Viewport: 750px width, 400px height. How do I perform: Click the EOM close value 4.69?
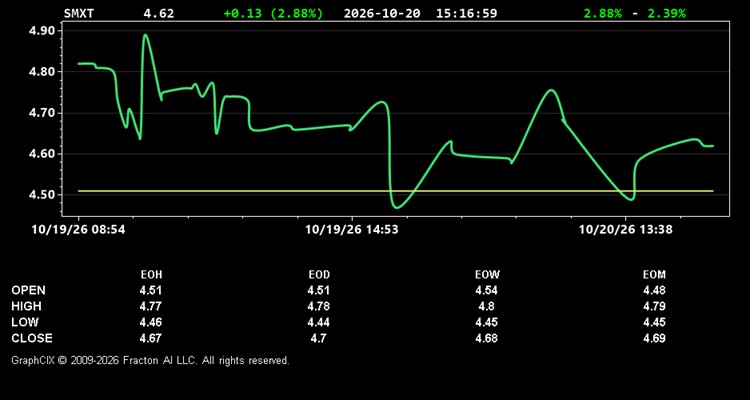(654, 338)
